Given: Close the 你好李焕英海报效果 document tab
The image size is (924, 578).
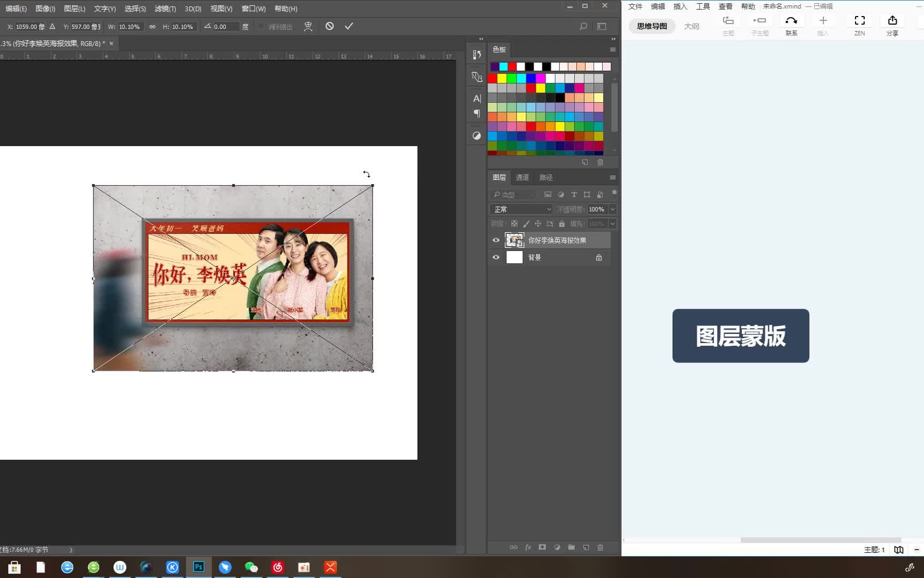Looking at the screenshot, I should point(111,43).
